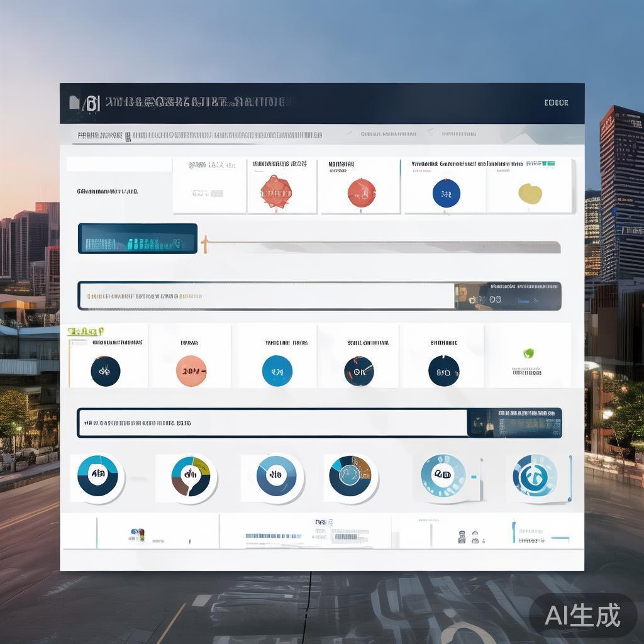
Task: Select the first bold tab label in the subheader strip
Action: coord(100,135)
